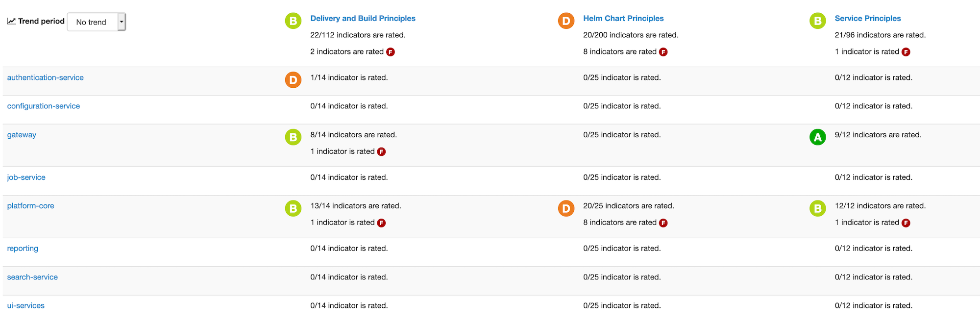
Task: Click the B rating badge beside Service Principles
Action: [817, 21]
